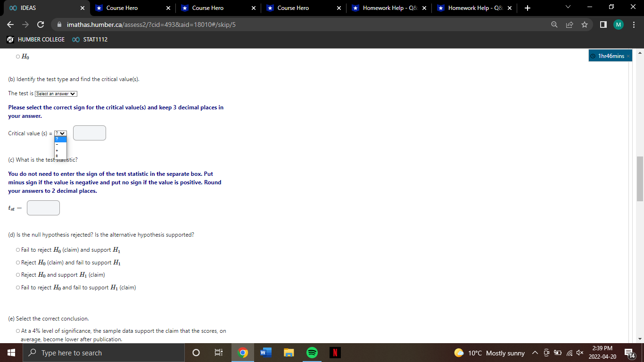Show hidden system tray icons

click(535, 353)
